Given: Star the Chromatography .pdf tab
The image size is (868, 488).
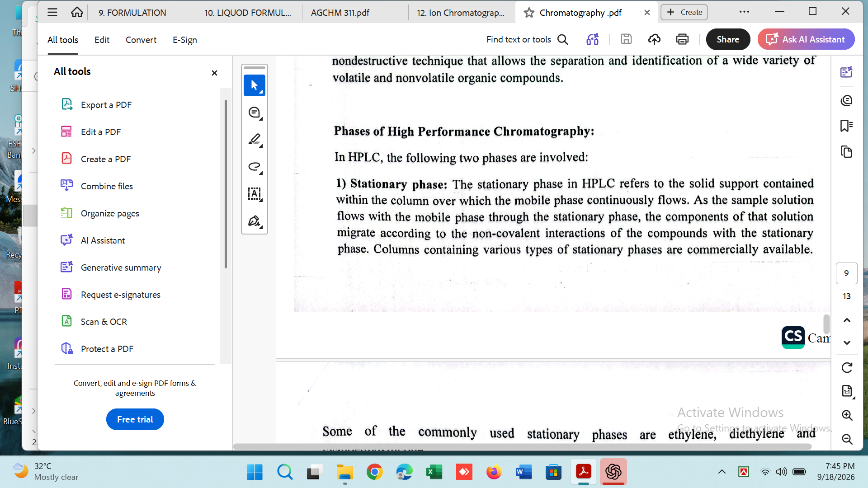Looking at the screenshot, I should (x=528, y=13).
